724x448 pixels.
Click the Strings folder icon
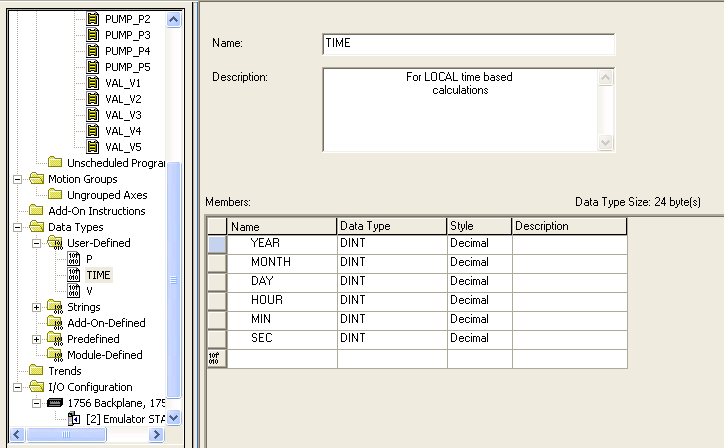[55, 307]
